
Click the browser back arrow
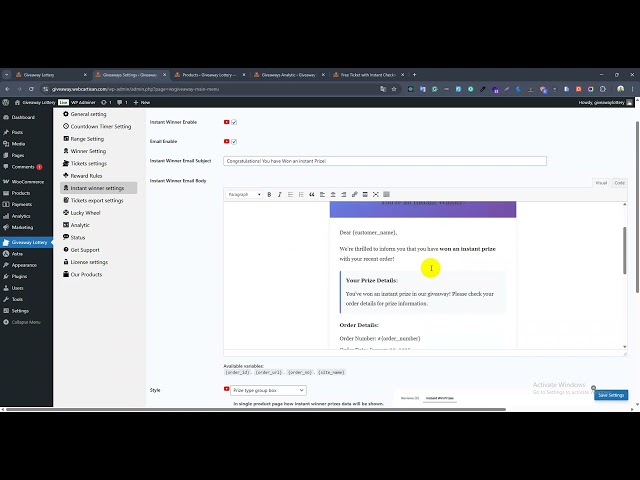coord(7,89)
